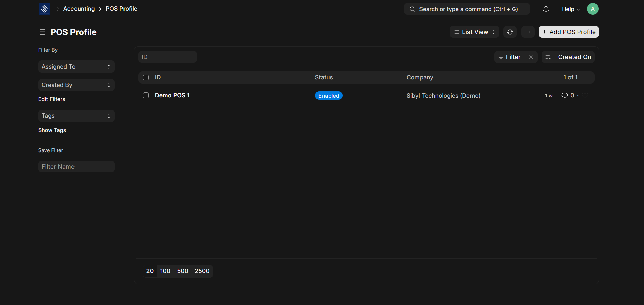This screenshot has width=644, height=305.
Task: Like Demo POS 1 with heart icon
Action: [585, 96]
